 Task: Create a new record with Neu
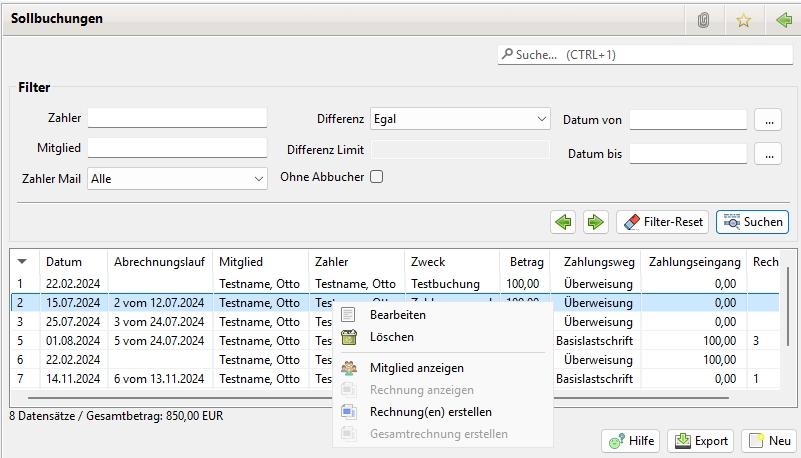click(x=769, y=441)
